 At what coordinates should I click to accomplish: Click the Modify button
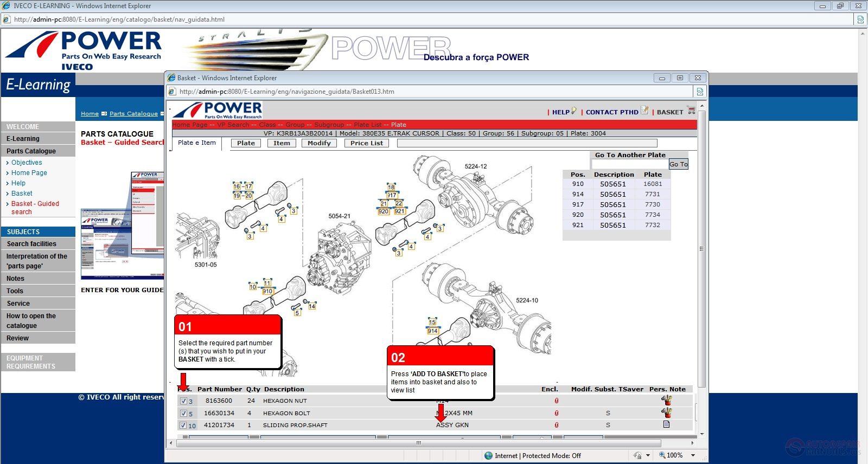coord(319,143)
